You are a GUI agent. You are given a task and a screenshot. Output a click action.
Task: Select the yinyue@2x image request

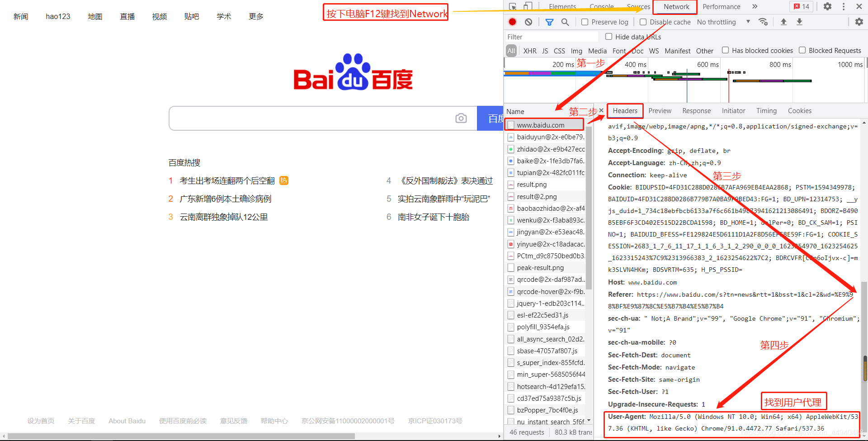[545, 244]
